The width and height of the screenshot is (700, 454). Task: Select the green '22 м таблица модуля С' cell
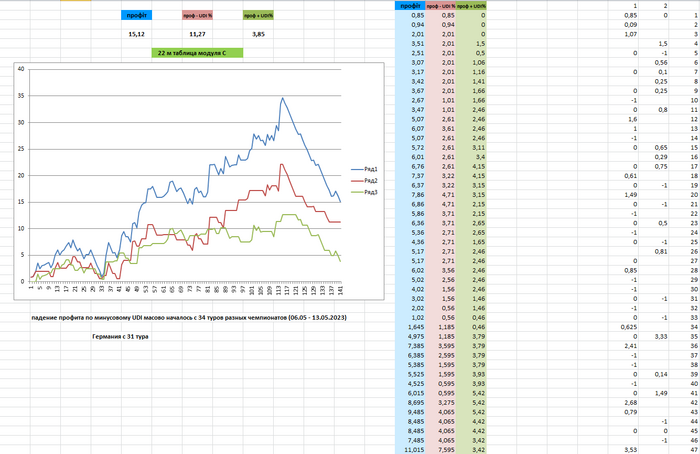pos(197,53)
